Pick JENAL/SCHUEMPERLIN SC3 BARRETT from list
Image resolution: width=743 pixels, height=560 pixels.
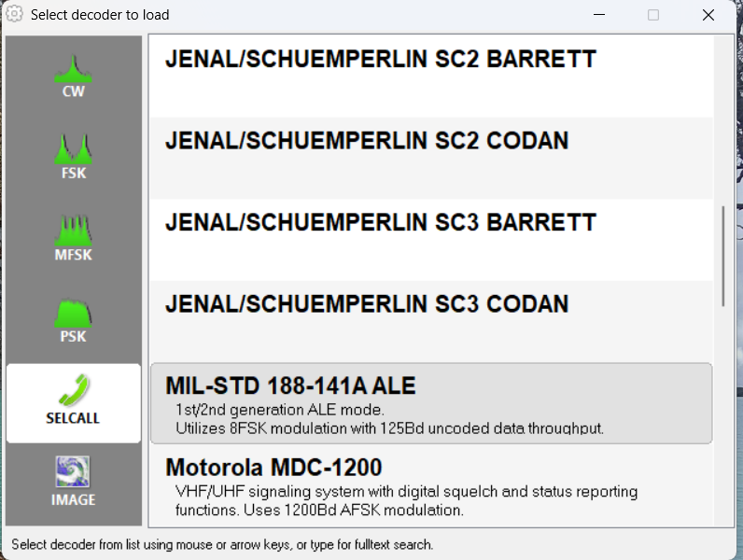coord(381,223)
